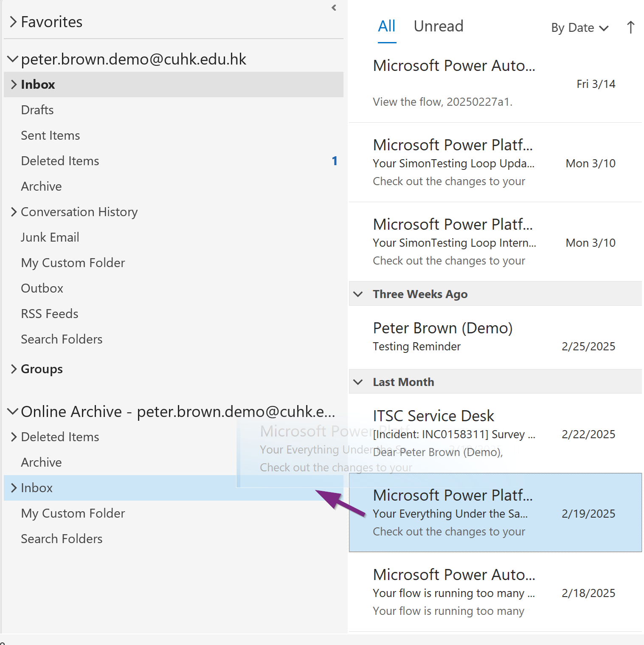This screenshot has width=644, height=645.
Task: Open the Testing Reminder email from Peter Brown
Action: coord(495,337)
